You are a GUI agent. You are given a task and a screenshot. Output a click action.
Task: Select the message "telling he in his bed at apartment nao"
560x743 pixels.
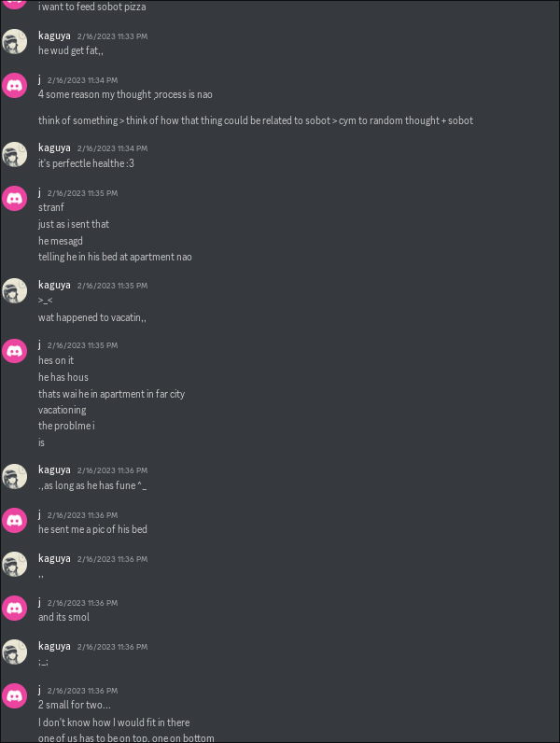pyautogui.click(x=115, y=257)
